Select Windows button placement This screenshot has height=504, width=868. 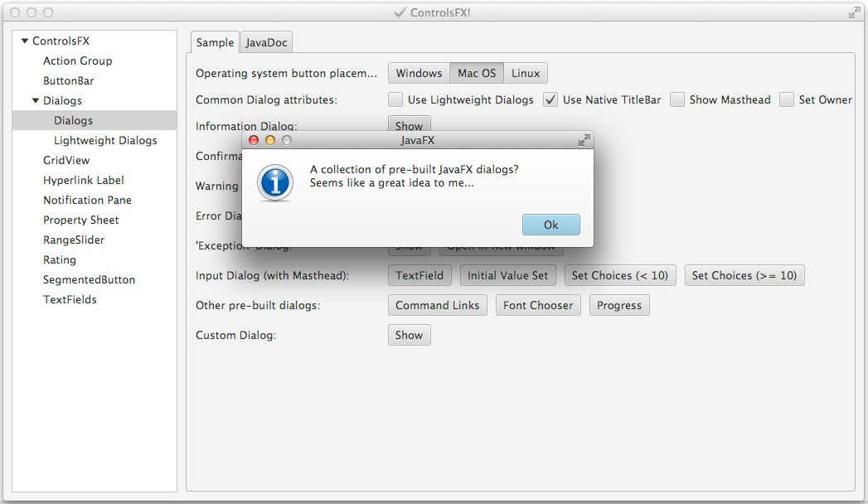pyautogui.click(x=419, y=73)
